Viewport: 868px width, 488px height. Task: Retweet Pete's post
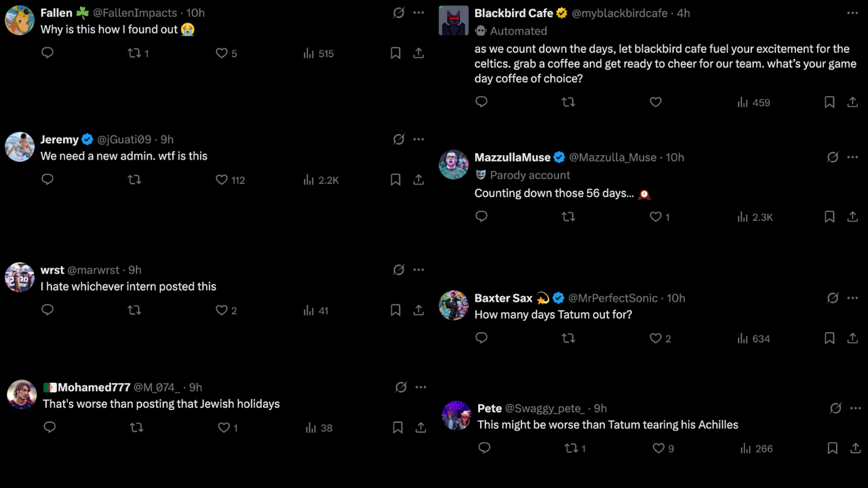[x=572, y=448]
